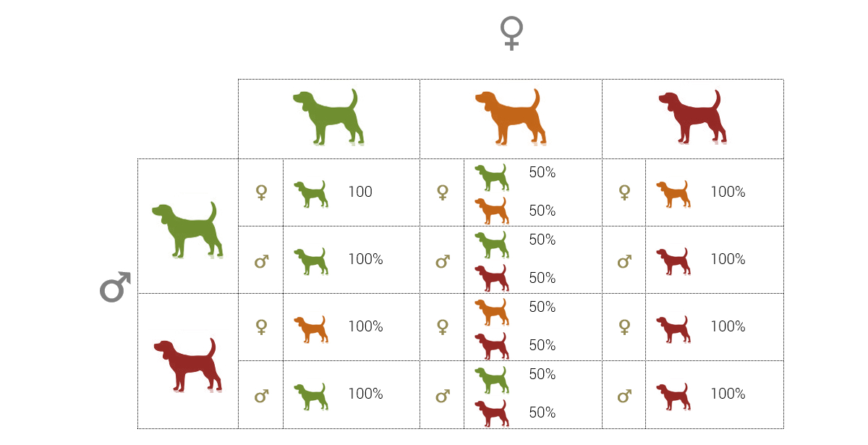Image resolution: width=868 pixels, height=445 pixels.
Task: Select the large dark red mother dog
Action: point(693,117)
